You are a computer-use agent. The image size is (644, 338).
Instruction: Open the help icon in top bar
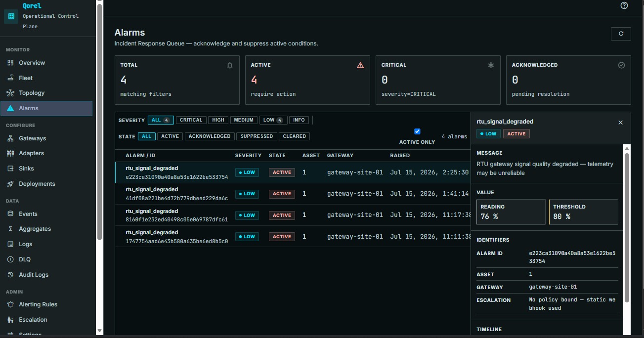pyautogui.click(x=624, y=5)
